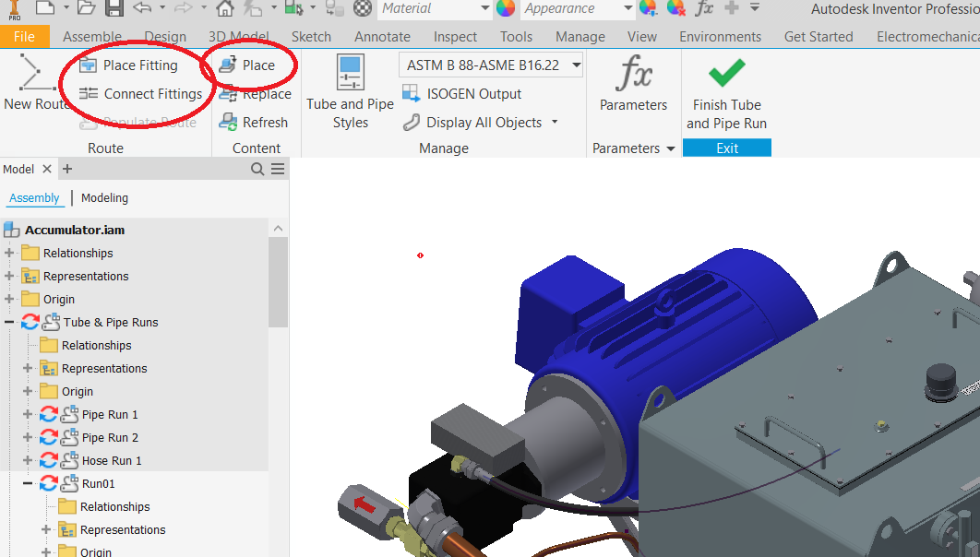Viewport: 980px width, 557px height.
Task: Add a new browser panel with plus
Action: [x=67, y=169]
